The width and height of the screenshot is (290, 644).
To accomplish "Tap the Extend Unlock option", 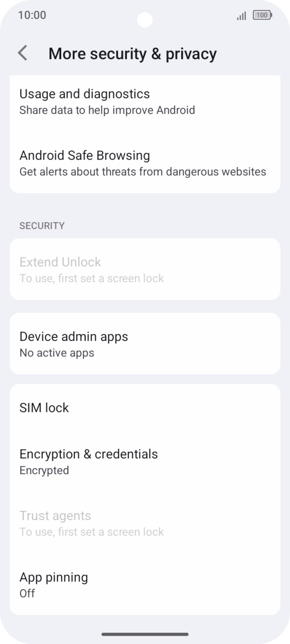I will pos(60,262).
